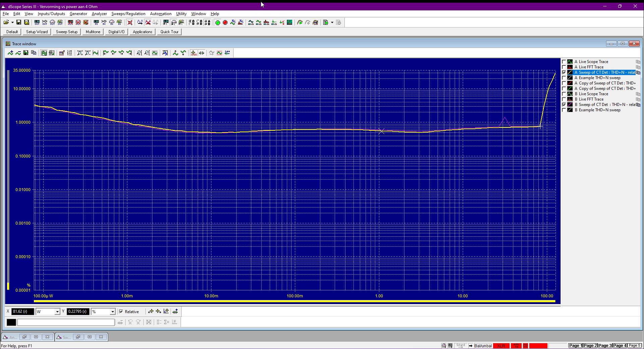Enable the B Example THD+N sweep checkbox

564,110
